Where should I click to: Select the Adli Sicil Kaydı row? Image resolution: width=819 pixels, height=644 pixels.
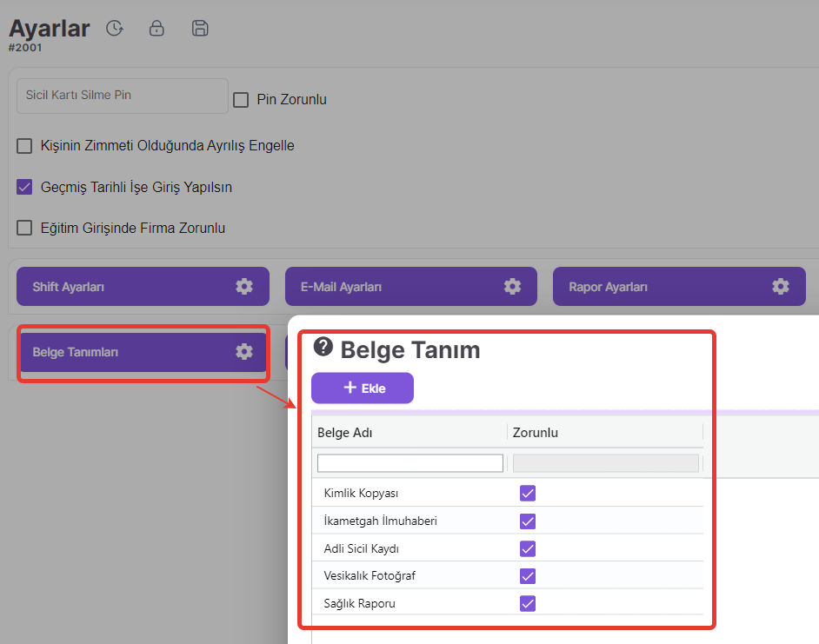pos(362,549)
